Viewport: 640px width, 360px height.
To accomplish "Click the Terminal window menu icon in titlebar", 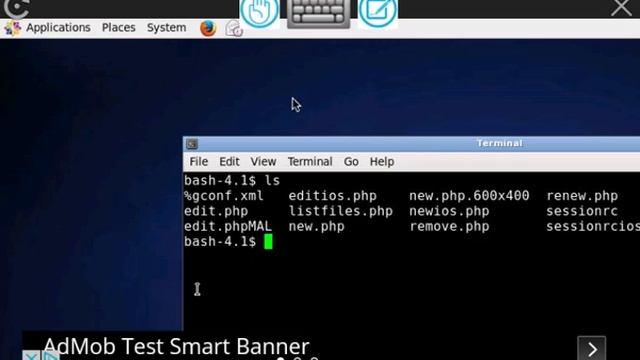I will coord(192,144).
